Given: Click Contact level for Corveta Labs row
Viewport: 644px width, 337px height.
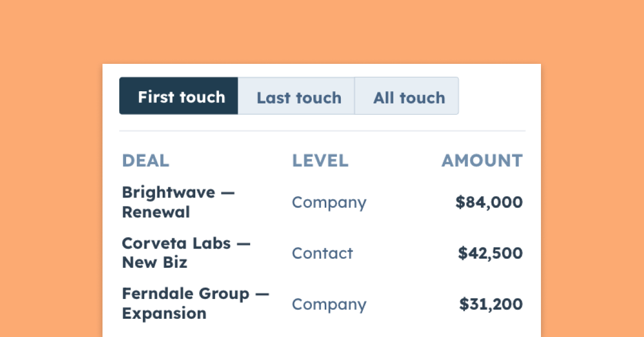Looking at the screenshot, I should [x=323, y=253].
